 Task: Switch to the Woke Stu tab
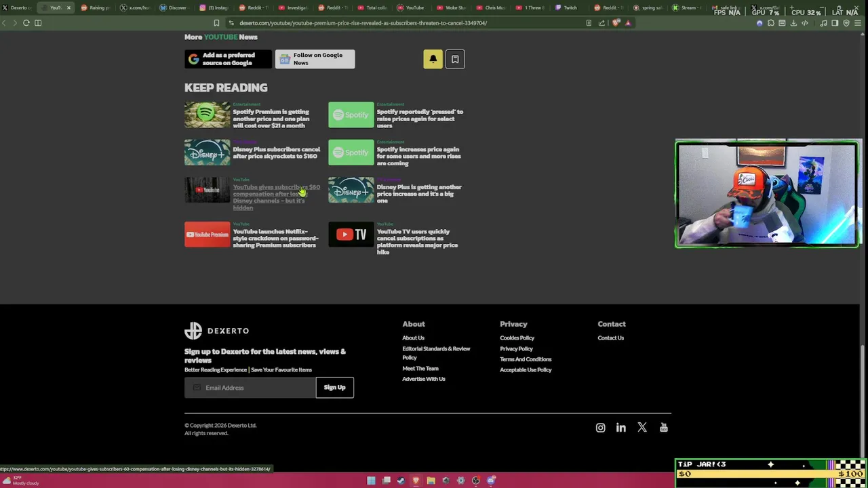coord(451,7)
